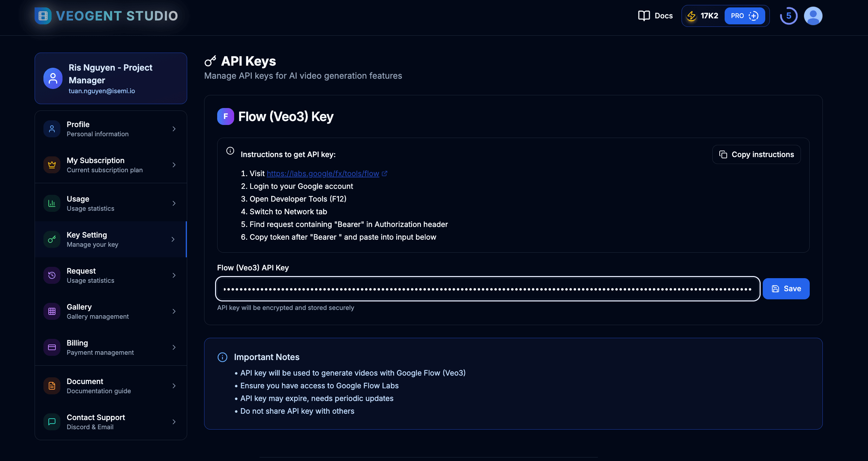Open the user avatar in top bar

[813, 16]
